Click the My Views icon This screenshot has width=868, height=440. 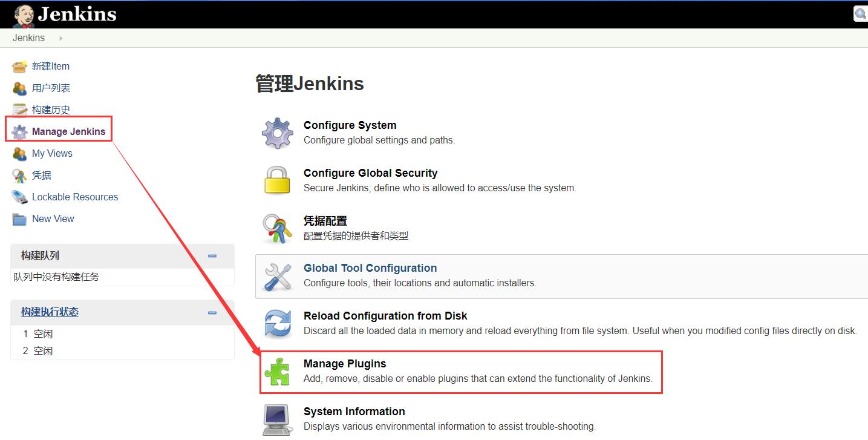coord(19,154)
